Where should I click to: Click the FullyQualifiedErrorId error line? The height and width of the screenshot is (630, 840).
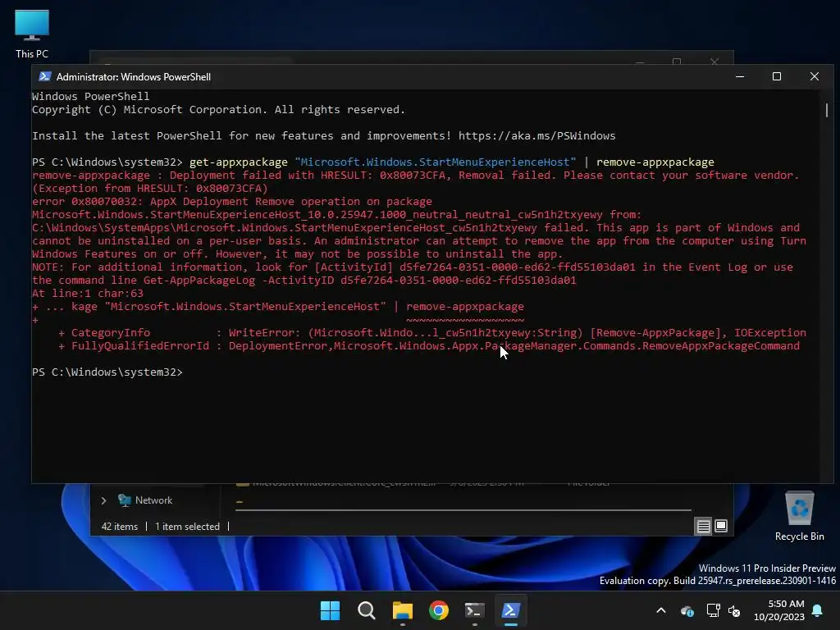(x=428, y=346)
